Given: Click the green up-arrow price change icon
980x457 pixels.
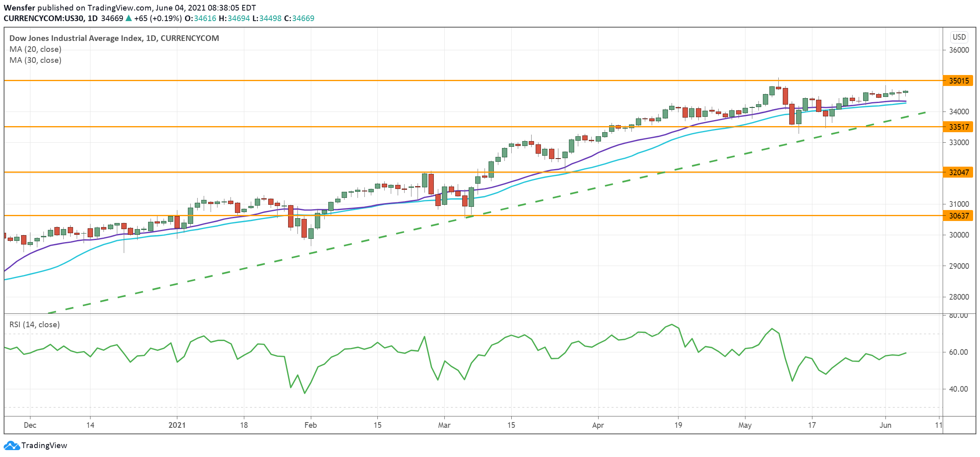Looking at the screenshot, I should [x=129, y=18].
